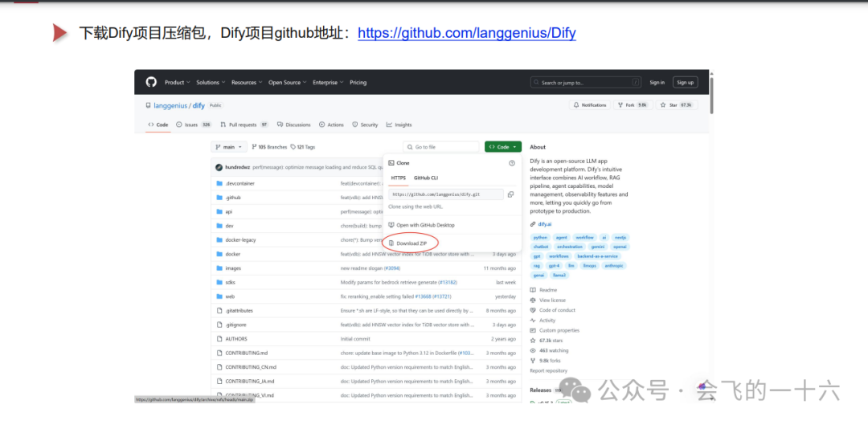The height and width of the screenshot is (425, 868).
Task: Expand the Open Source dropdown
Action: (x=287, y=83)
